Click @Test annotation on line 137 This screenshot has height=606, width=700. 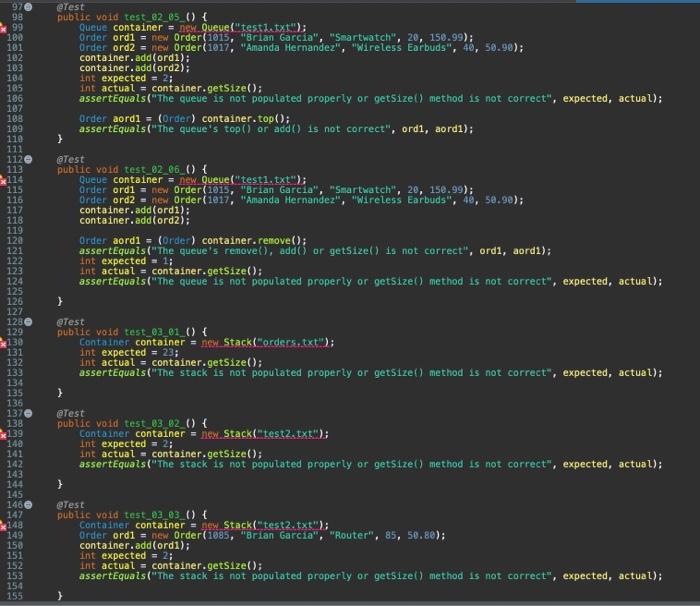pos(71,414)
